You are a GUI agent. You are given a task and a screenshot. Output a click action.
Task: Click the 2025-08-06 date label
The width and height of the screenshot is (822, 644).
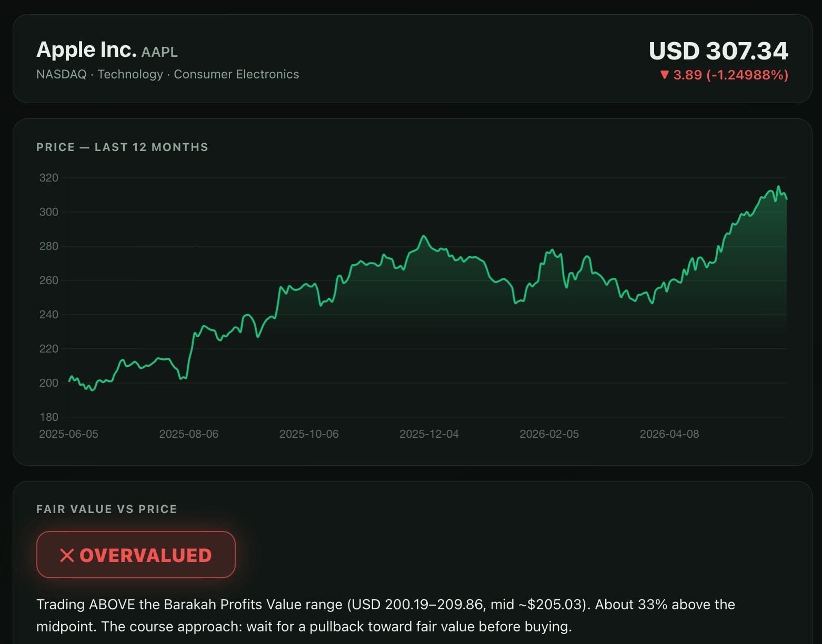pos(189,434)
